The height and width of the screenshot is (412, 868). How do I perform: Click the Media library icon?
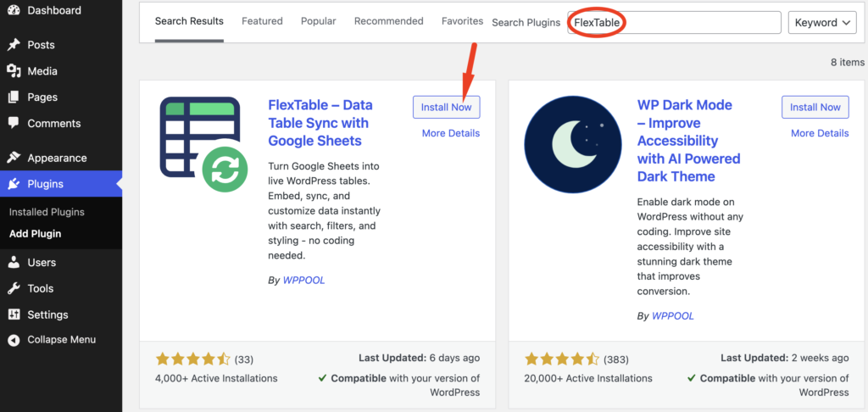[14, 71]
